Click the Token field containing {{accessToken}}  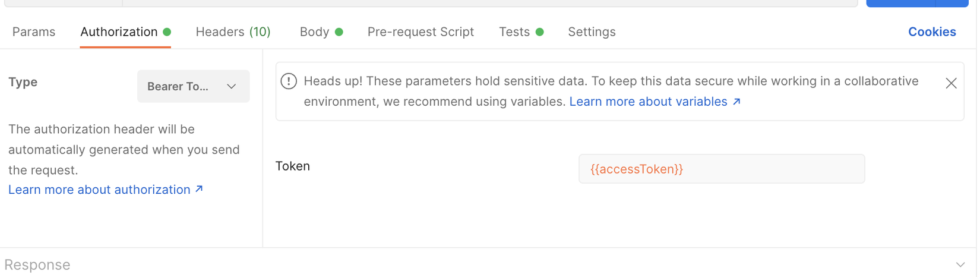coord(721,169)
